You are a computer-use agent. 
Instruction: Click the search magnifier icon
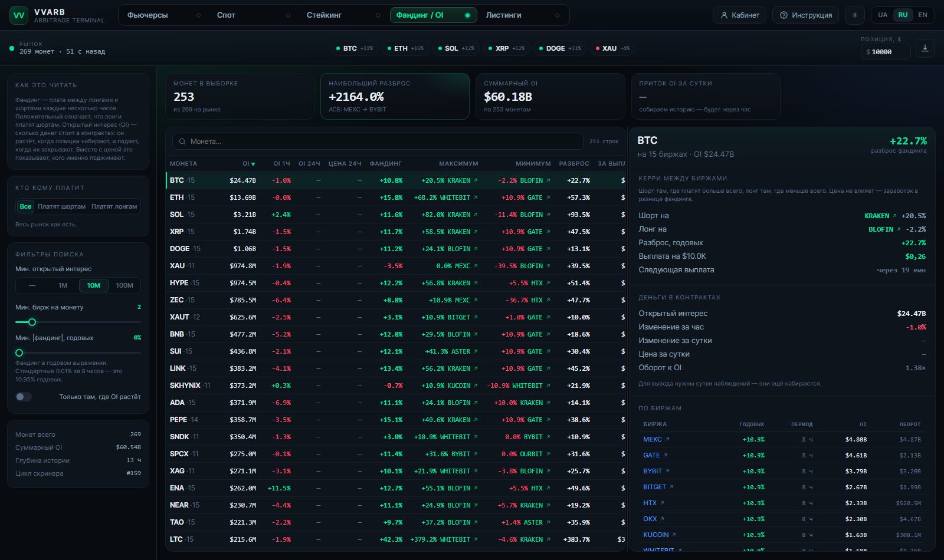pyautogui.click(x=182, y=141)
